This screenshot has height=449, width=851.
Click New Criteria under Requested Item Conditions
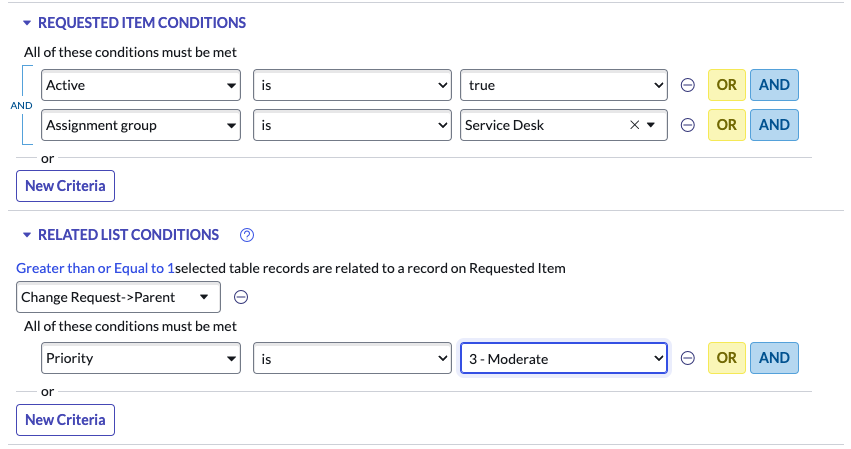66,186
